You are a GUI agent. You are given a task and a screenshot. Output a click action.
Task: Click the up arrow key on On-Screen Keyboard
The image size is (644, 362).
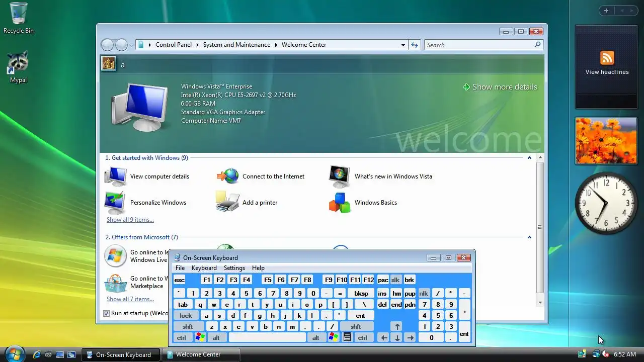pos(397,327)
